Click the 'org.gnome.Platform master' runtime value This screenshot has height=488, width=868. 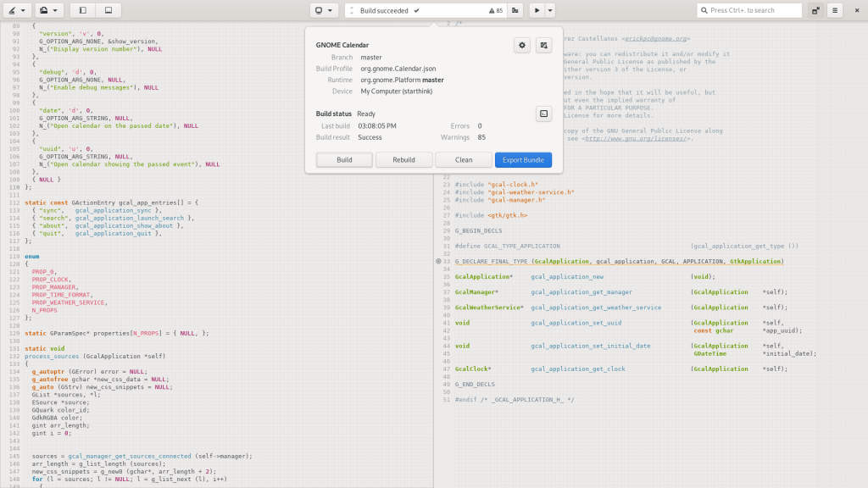(x=402, y=80)
